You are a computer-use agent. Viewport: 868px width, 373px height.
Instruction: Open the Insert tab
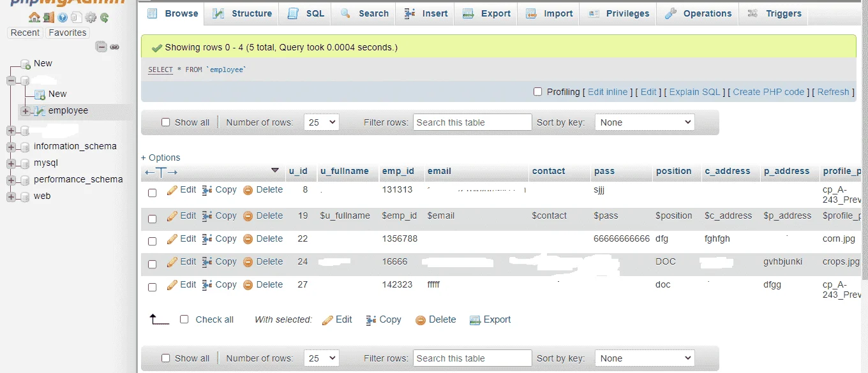click(426, 13)
